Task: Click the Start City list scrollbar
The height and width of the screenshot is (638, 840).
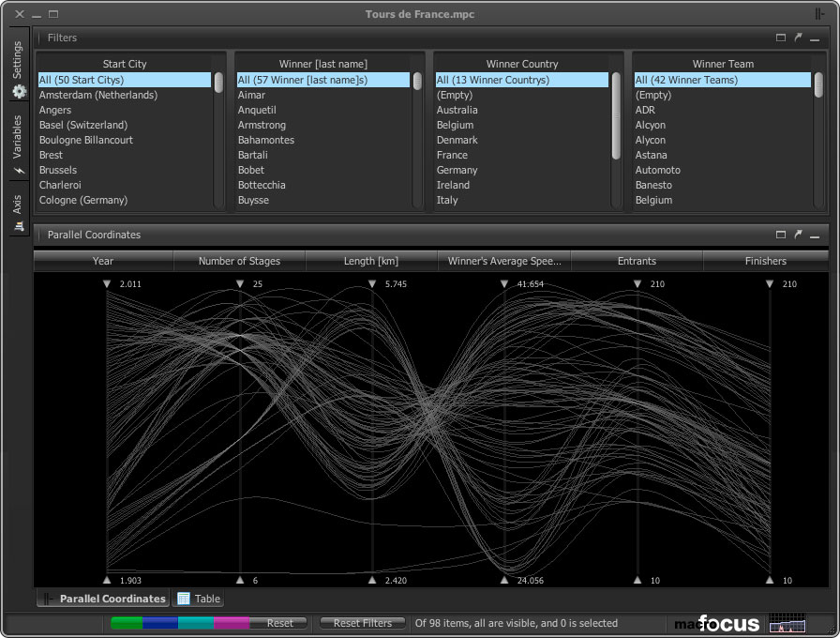Action: pos(218,83)
